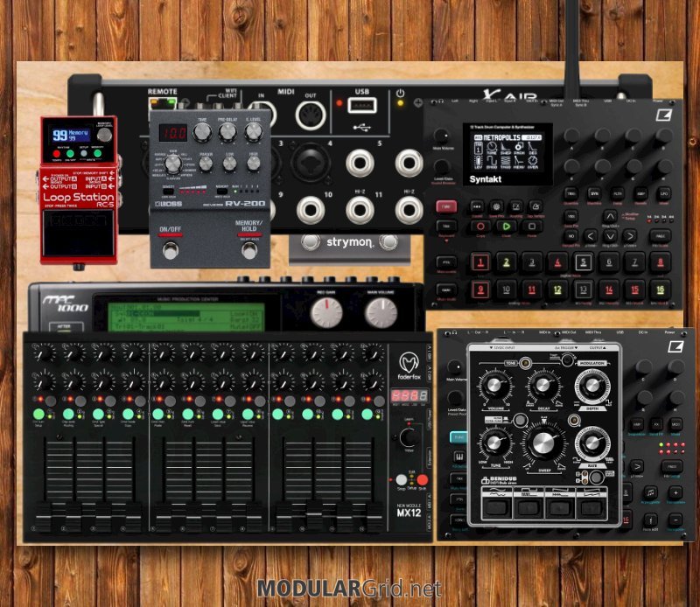Open the Syntakt TRIG parameter page
Image resolution: width=700 pixels, height=607 pixels.
click(571, 193)
